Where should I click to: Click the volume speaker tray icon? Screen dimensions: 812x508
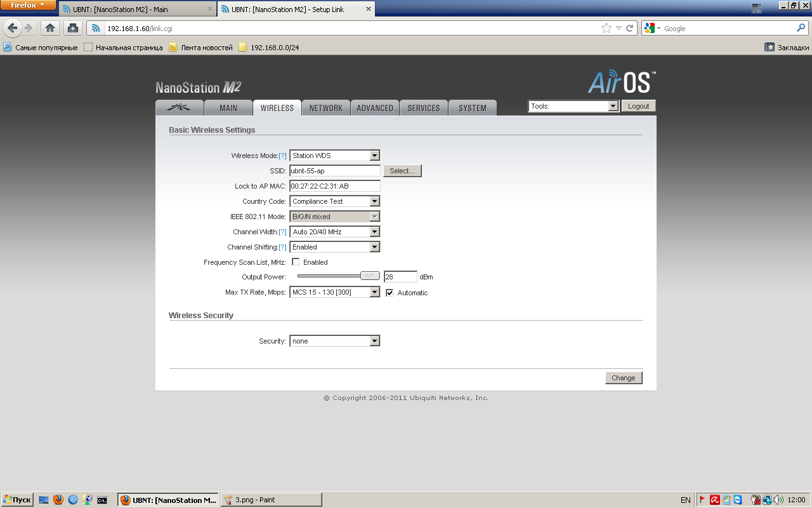(778, 500)
